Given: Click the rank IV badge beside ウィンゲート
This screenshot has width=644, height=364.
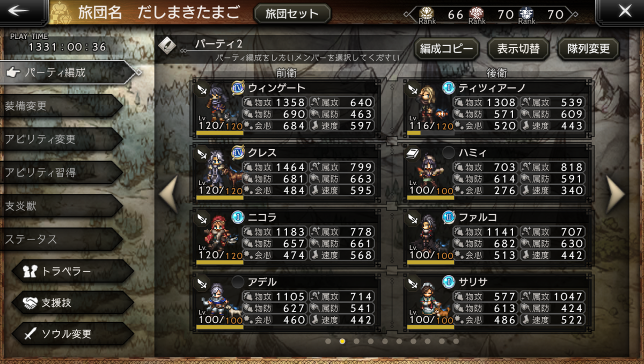Looking at the screenshot, I should pyautogui.click(x=238, y=87).
